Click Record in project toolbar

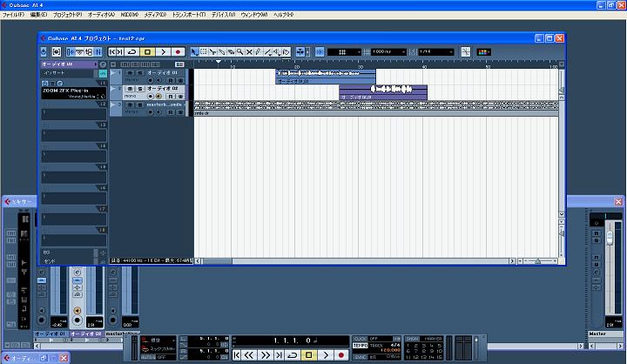tap(178, 52)
